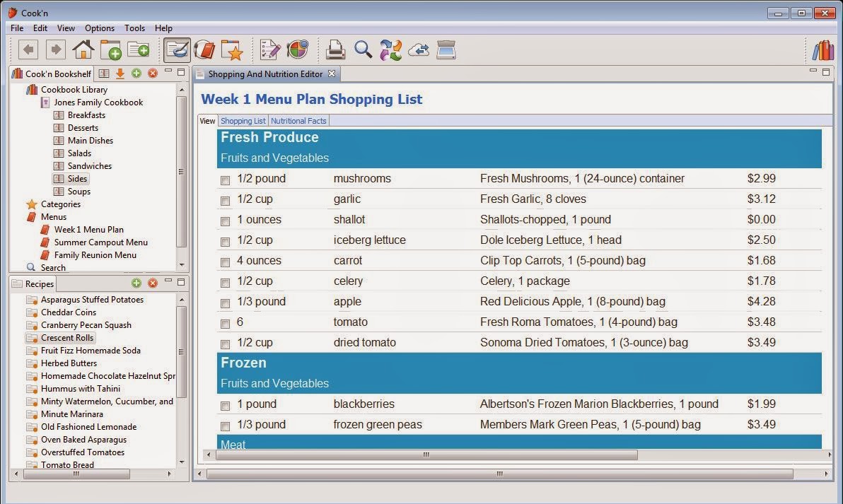Go to Home via house icon
This screenshot has width=843, height=504.
click(x=83, y=50)
